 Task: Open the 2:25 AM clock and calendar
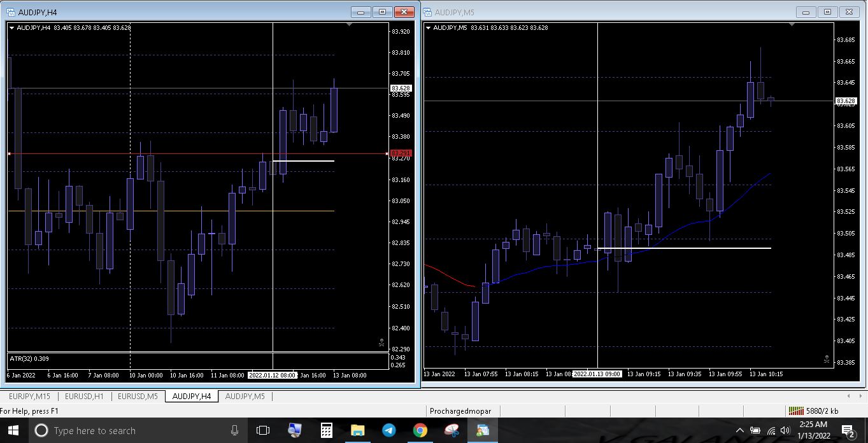pos(813,430)
